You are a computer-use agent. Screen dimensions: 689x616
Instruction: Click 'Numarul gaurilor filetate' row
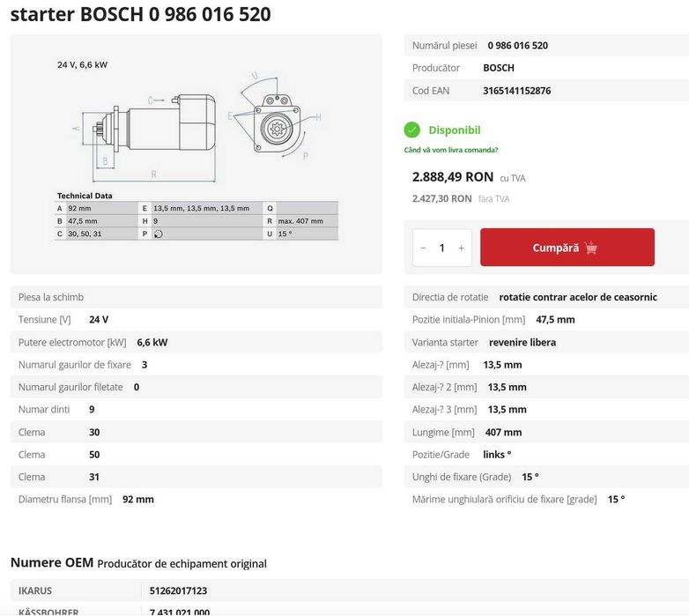pyautogui.click(x=196, y=387)
